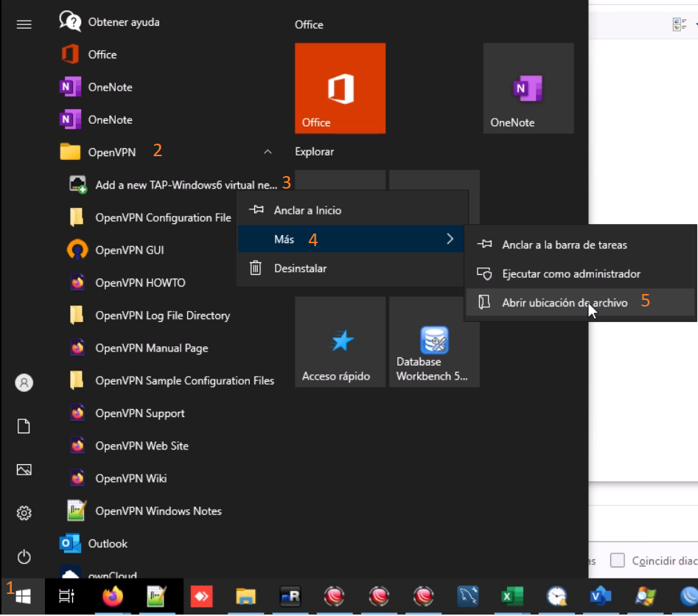Open the first OneNote list entry
This screenshot has height=616, width=698.
point(96,87)
